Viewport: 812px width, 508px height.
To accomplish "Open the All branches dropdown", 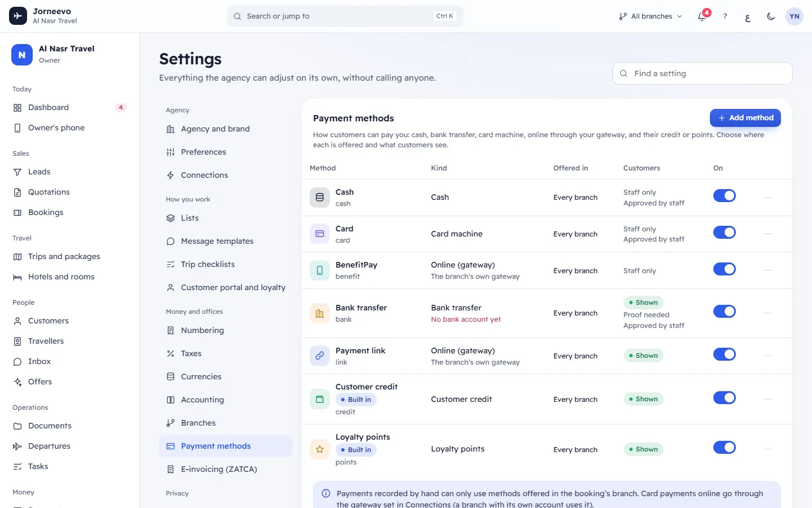I will click(x=651, y=16).
